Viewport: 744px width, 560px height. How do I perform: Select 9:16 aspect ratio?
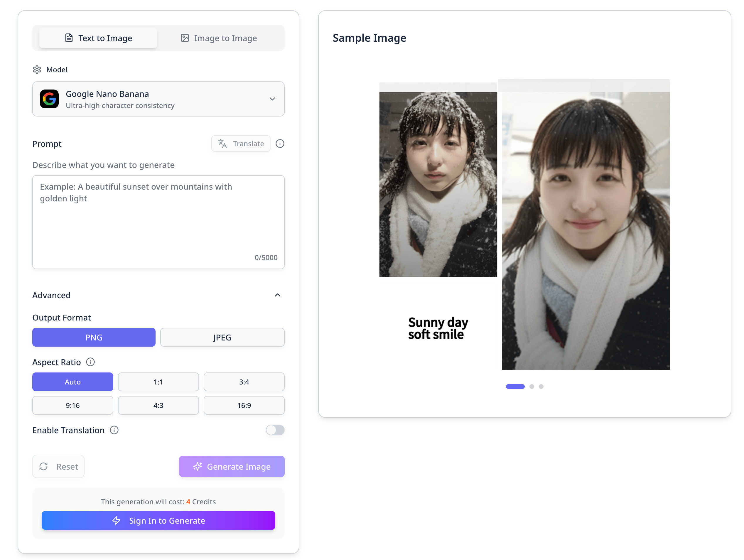coord(73,405)
